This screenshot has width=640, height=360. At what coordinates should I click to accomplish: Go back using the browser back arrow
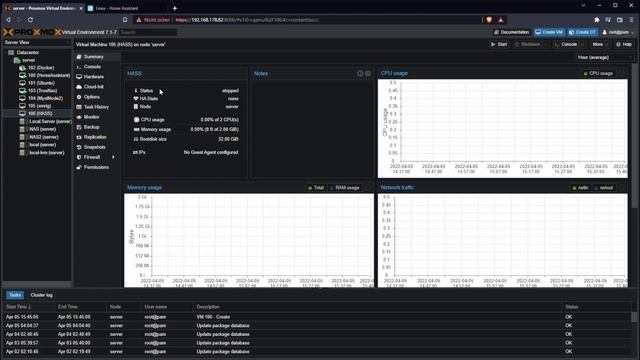point(8,20)
